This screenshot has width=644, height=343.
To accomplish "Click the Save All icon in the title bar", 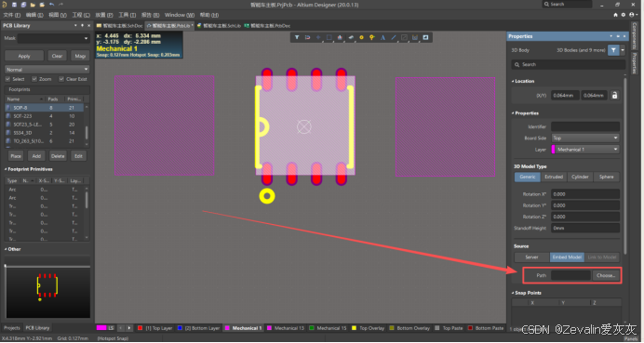I will click(23, 5).
